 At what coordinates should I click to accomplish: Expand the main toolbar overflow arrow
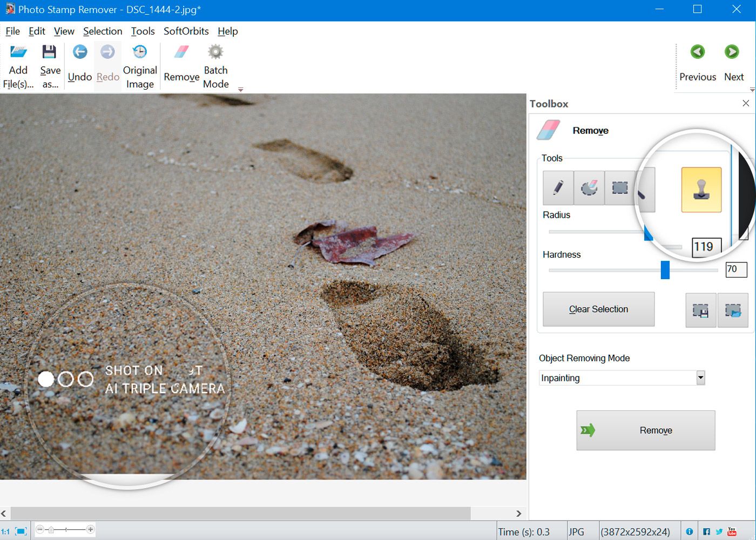pyautogui.click(x=241, y=90)
